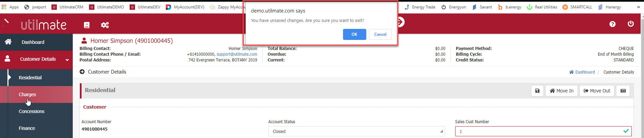The image size is (644, 138).
Task: Cancel the unsaved changes dialog
Action: (380, 34)
